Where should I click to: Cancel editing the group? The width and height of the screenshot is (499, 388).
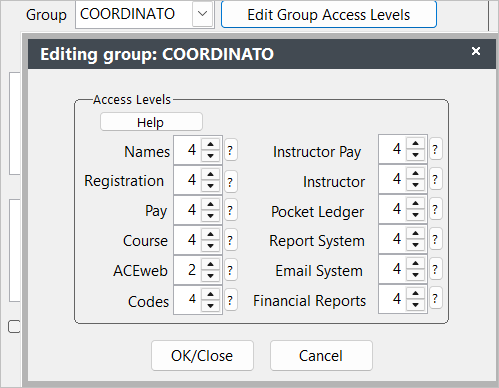pos(321,355)
